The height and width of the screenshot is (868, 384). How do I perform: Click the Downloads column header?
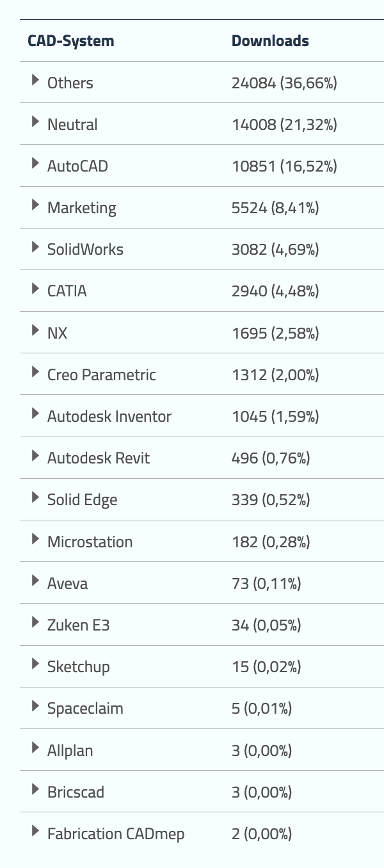270,41
